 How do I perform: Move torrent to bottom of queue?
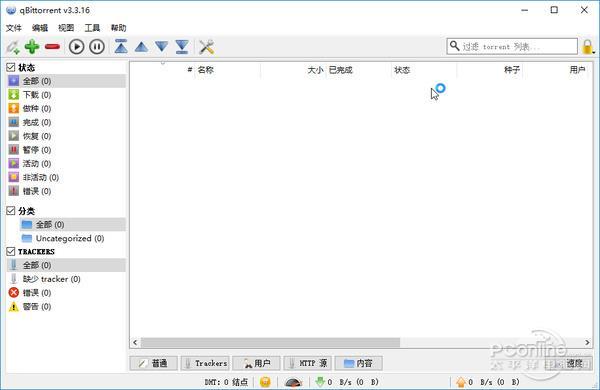(182, 47)
